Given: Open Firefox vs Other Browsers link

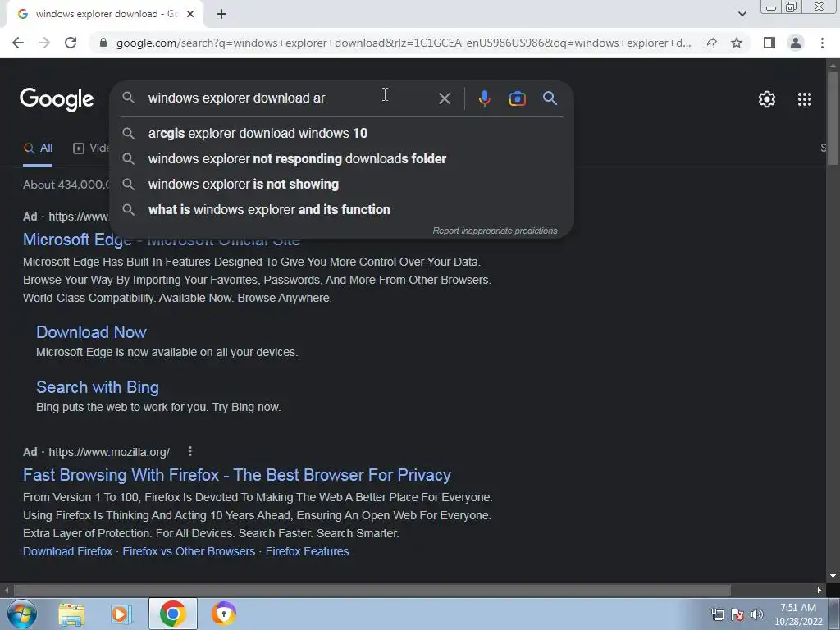Looking at the screenshot, I should [x=189, y=551].
